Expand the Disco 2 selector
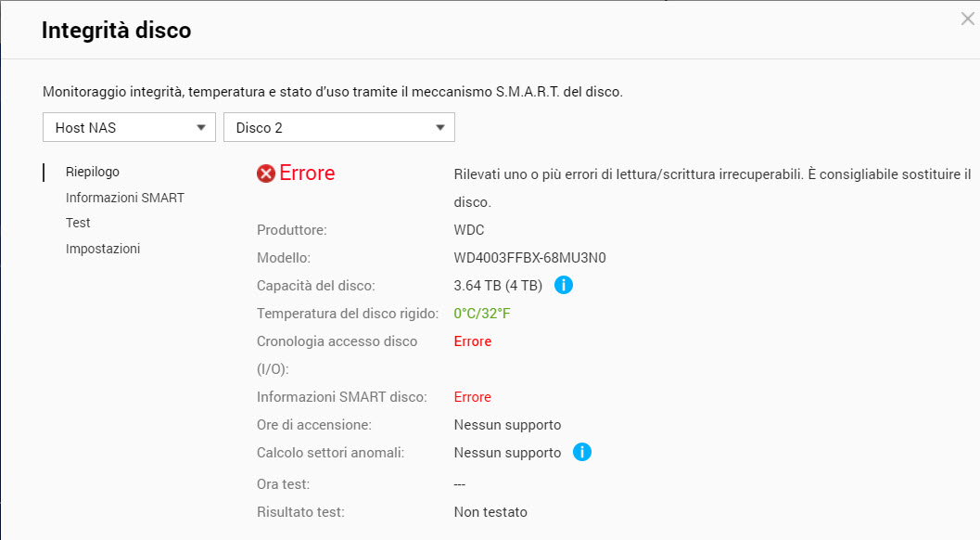This screenshot has width=980, height=540. [x=338, y=128]
